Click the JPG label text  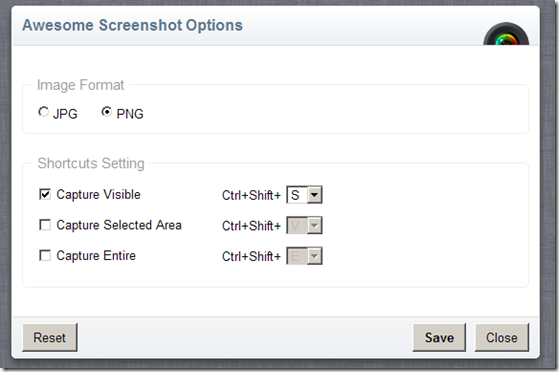(x=65, y=114)
